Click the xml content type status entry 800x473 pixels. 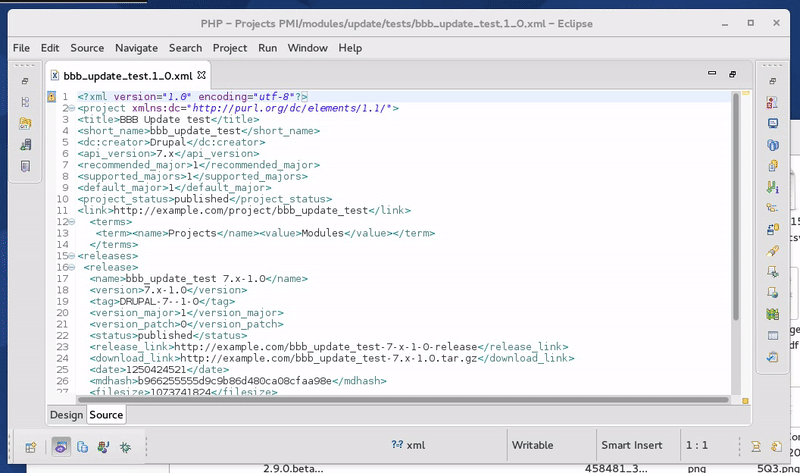[408, 445]
